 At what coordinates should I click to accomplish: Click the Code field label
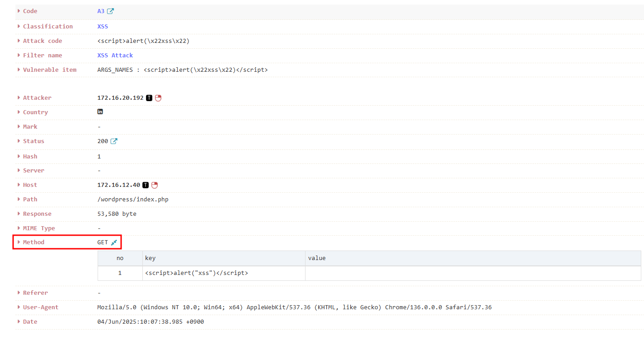(x=30, y=11)
